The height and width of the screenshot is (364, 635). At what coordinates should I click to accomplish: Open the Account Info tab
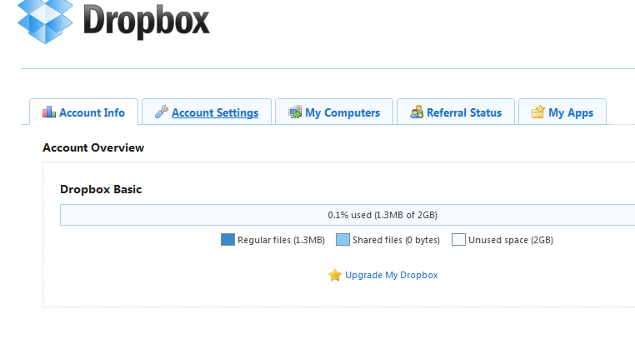84,112
